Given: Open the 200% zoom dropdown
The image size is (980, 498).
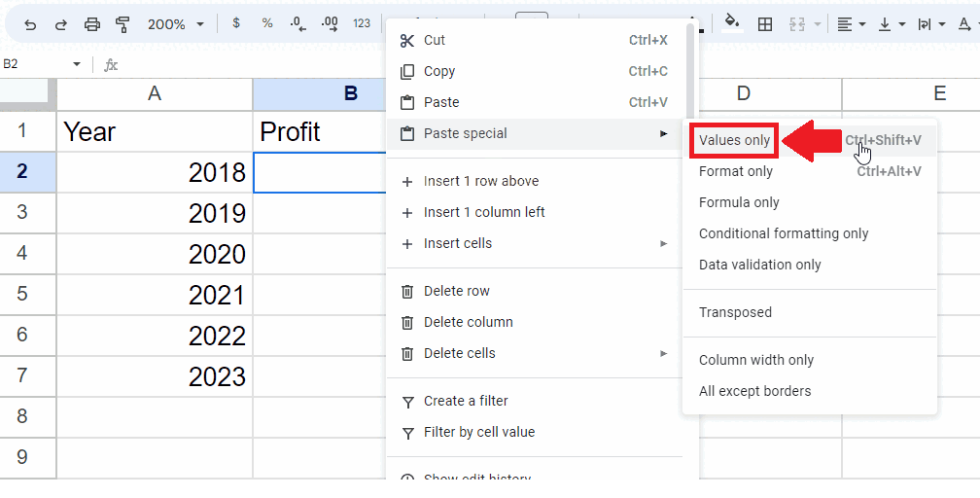Looking at the screenshot, I should [x=176, y=24].
